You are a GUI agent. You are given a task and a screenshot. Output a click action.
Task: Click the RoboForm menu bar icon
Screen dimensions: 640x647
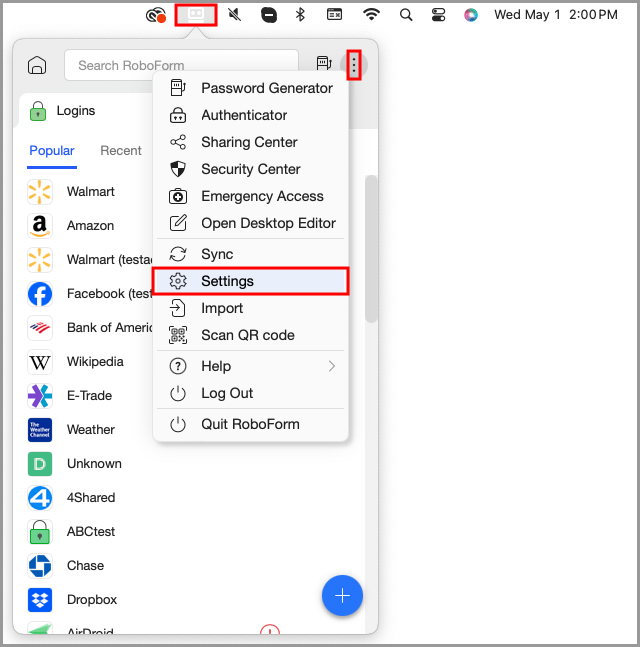[196, 15]
